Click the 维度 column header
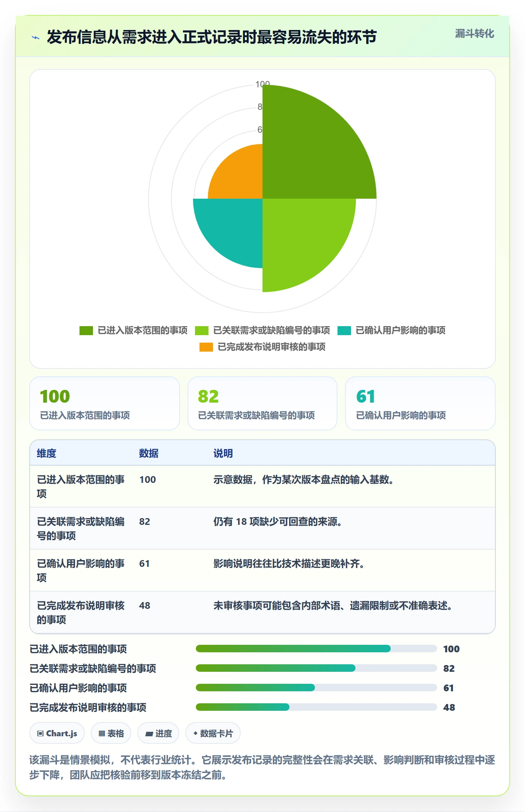The width and height of the screenshot is (525, 812). tap(46, 453)
